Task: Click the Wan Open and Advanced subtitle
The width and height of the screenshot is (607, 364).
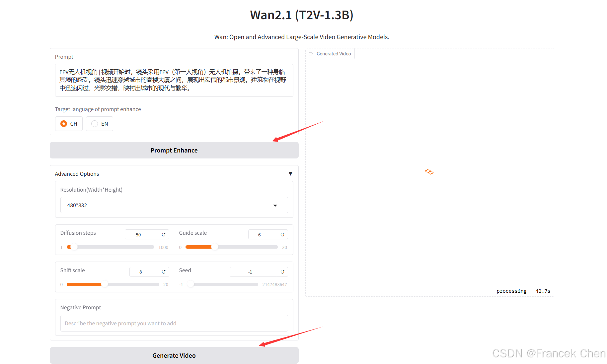Action: (302, 37)
